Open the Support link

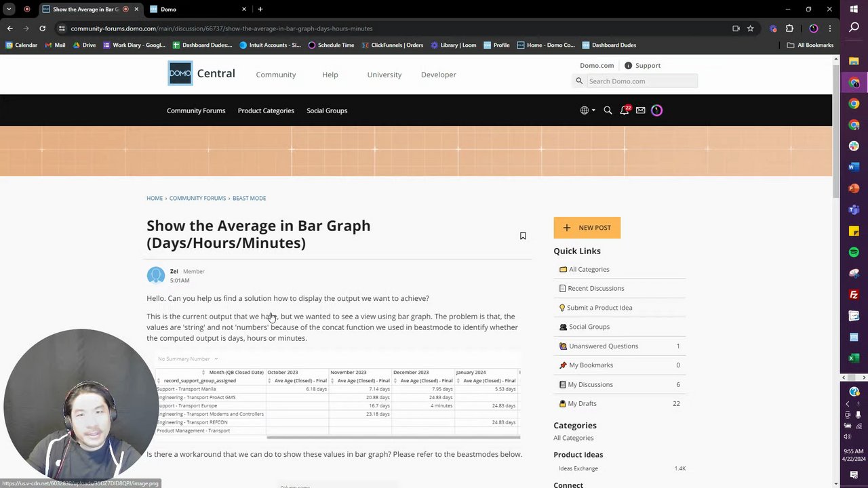pyautogui.click(x=642, y=66)
